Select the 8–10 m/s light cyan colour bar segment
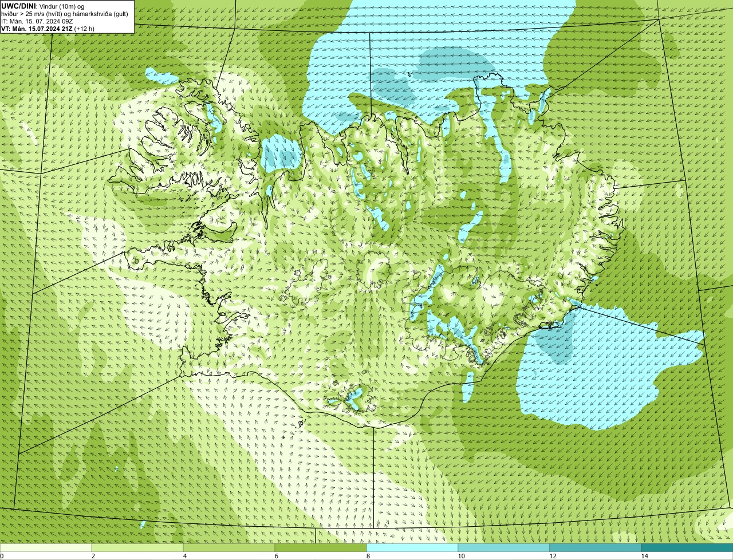The image size is (733, 560). coord(412,547)
